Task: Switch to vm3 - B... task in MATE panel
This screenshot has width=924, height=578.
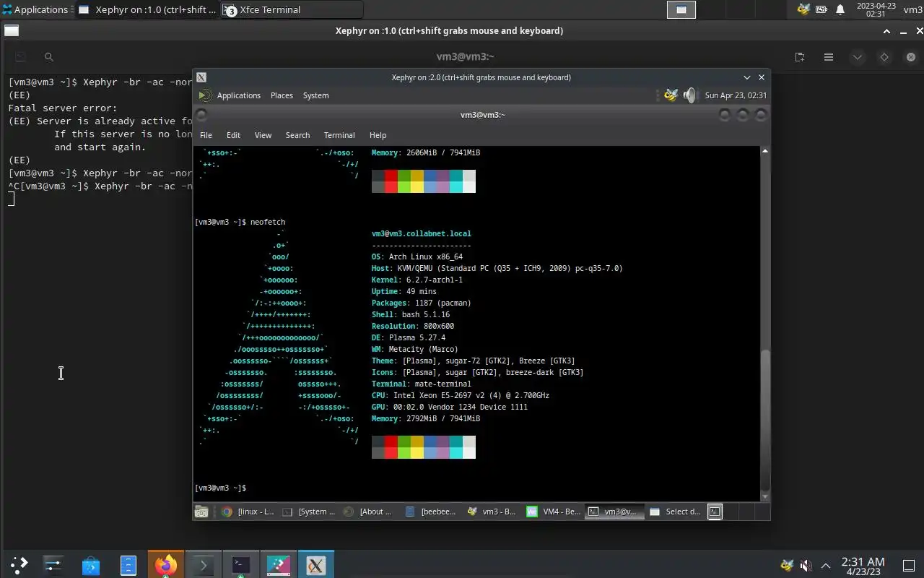Action: coord(492,512)
